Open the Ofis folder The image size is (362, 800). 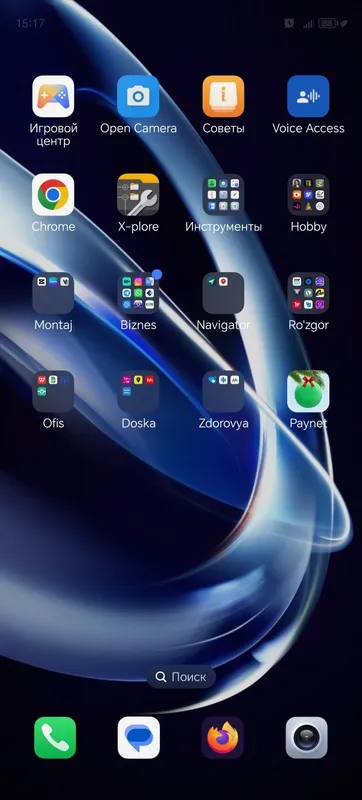tap(53, 391)
